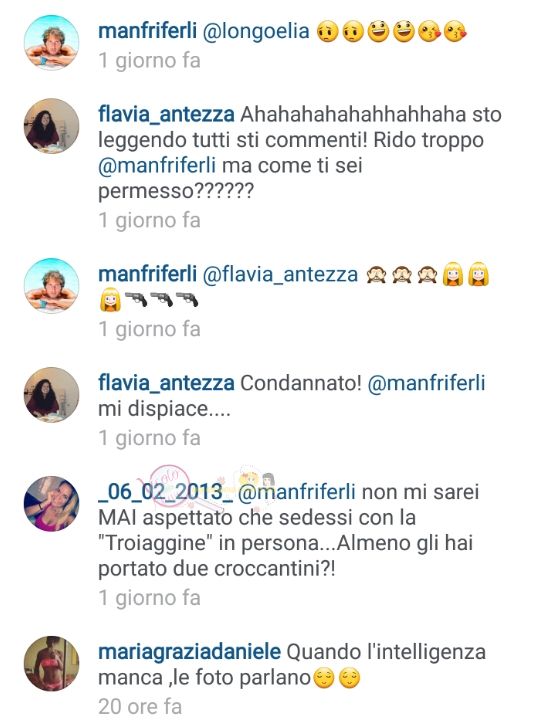Tap @manfriferli mention in 'ma come ti sei' line
The width and height of the screenshot is (553, 726).
point(157,165)
